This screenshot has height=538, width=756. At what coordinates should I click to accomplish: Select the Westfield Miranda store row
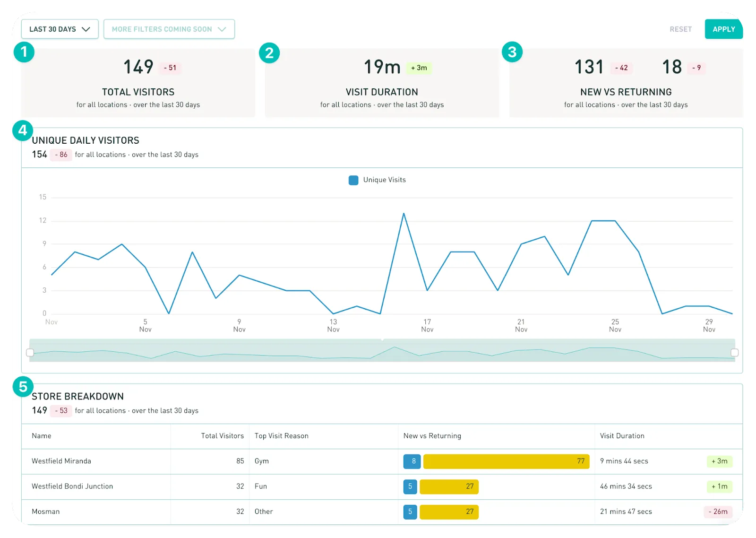click(382, 461)
